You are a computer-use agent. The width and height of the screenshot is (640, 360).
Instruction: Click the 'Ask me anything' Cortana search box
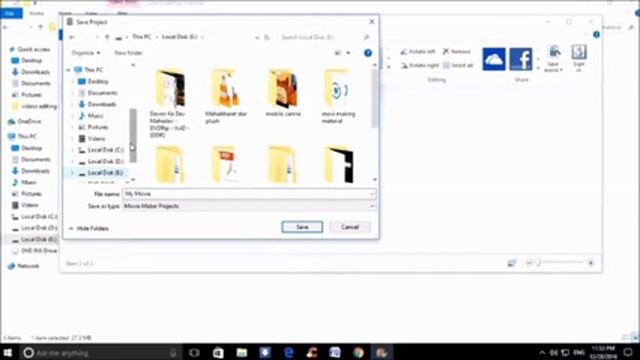pos(101,352)
